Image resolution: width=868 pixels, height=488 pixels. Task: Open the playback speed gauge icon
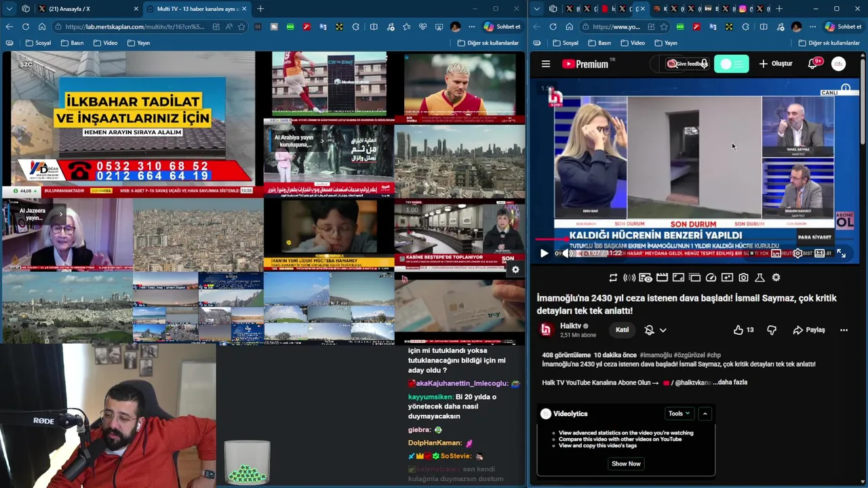(x=711, y=277)
